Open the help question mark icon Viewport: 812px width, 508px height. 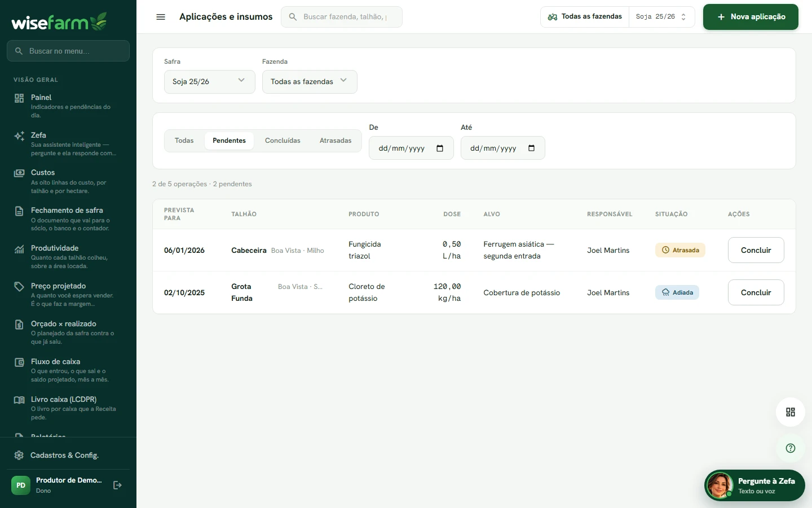[x=791, y=448]
